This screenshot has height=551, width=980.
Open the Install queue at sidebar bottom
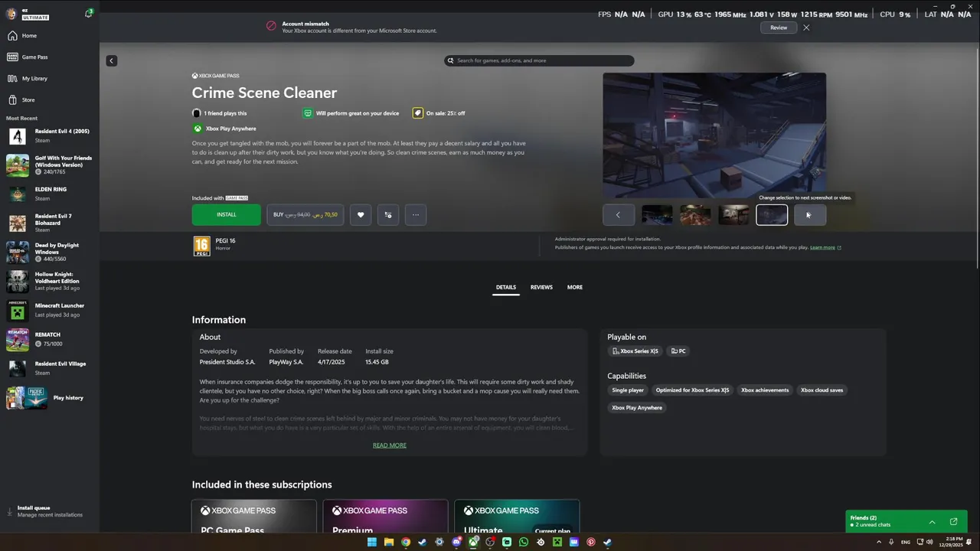[50, 511]
